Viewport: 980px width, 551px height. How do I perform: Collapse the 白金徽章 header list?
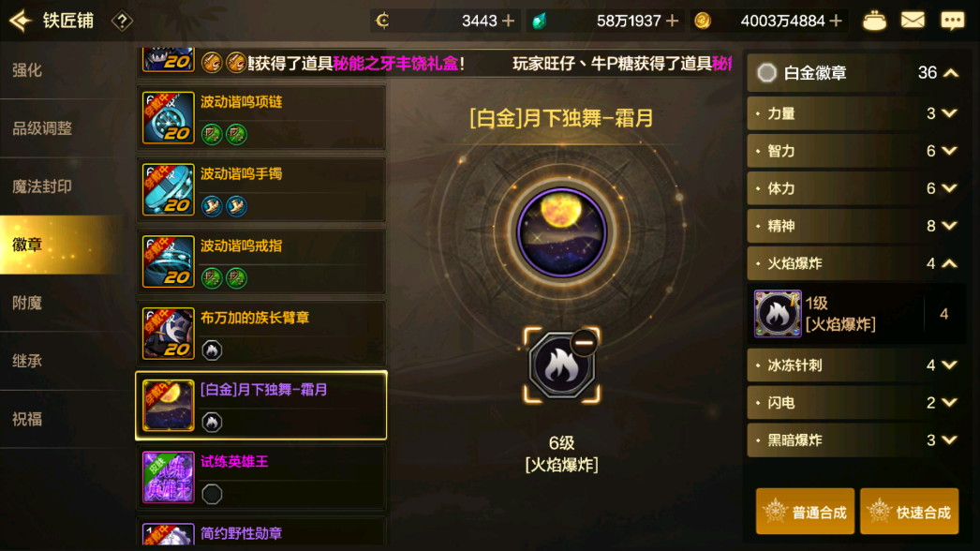951,73
